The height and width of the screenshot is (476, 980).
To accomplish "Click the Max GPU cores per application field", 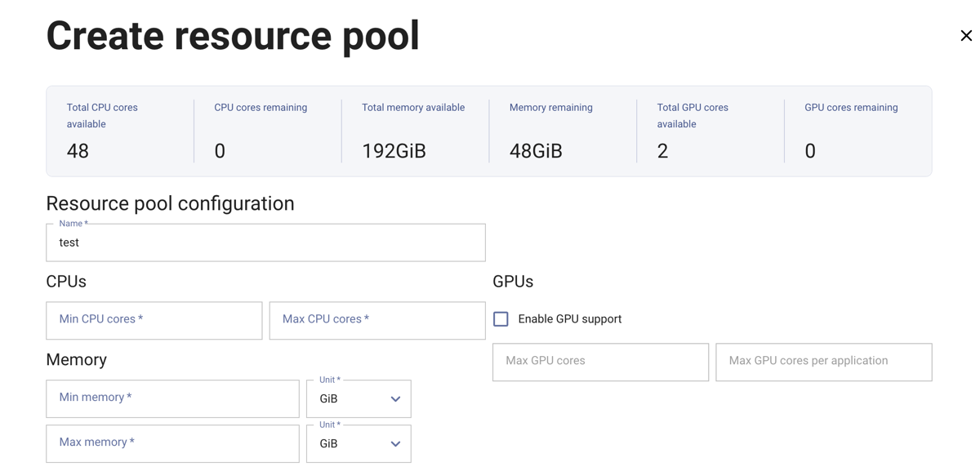I will pyautogui.click(x=823, y=362).
